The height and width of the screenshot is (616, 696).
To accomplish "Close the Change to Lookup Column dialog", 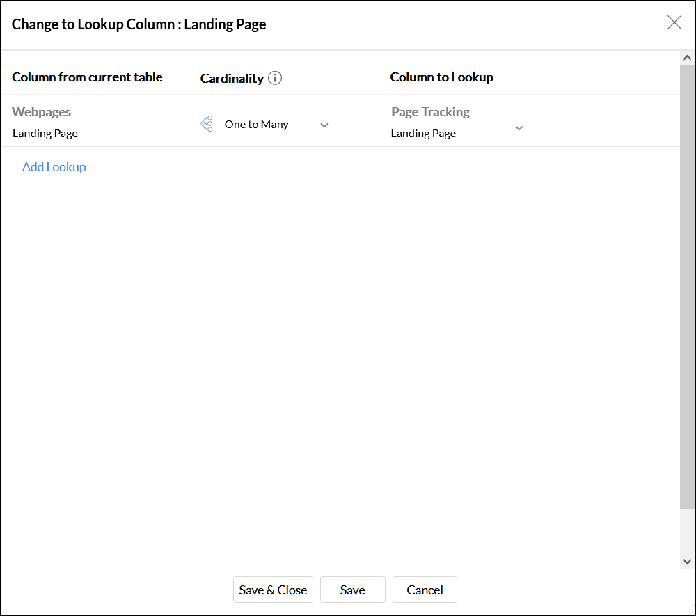I will point(674,23).
